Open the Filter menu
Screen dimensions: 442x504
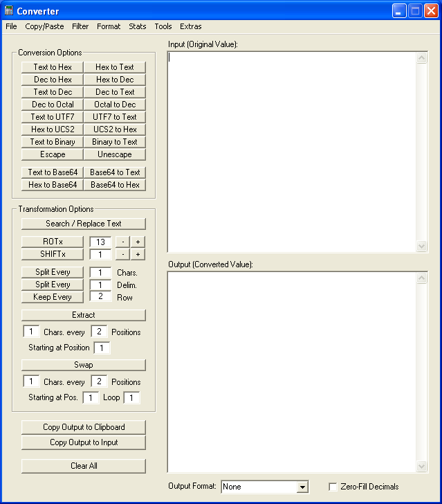coord(80,26)
